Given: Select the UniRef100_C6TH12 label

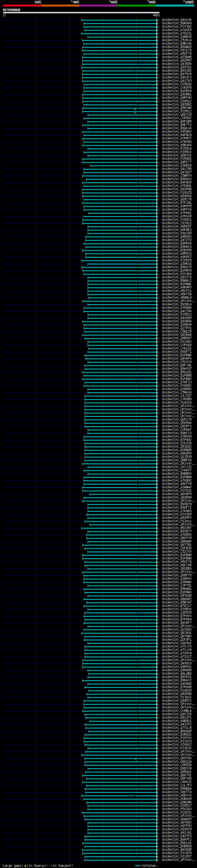Looking at the screenshot, I should [177, 223].
